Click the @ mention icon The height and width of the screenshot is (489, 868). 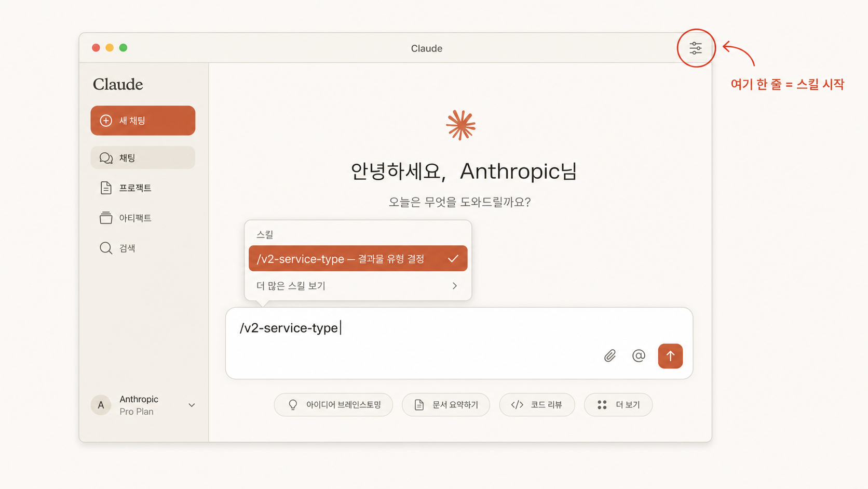tap(639, 356)
